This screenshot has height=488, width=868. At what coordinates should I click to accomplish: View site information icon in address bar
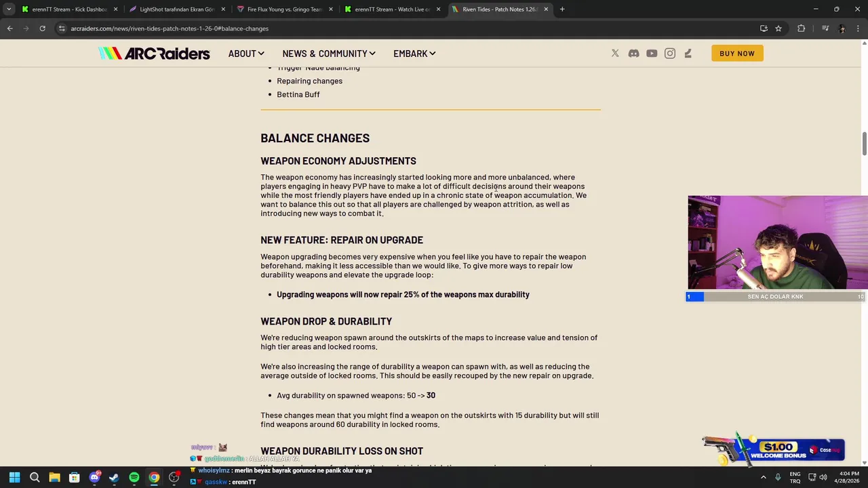pyautogui.click(x=62, y=28)
